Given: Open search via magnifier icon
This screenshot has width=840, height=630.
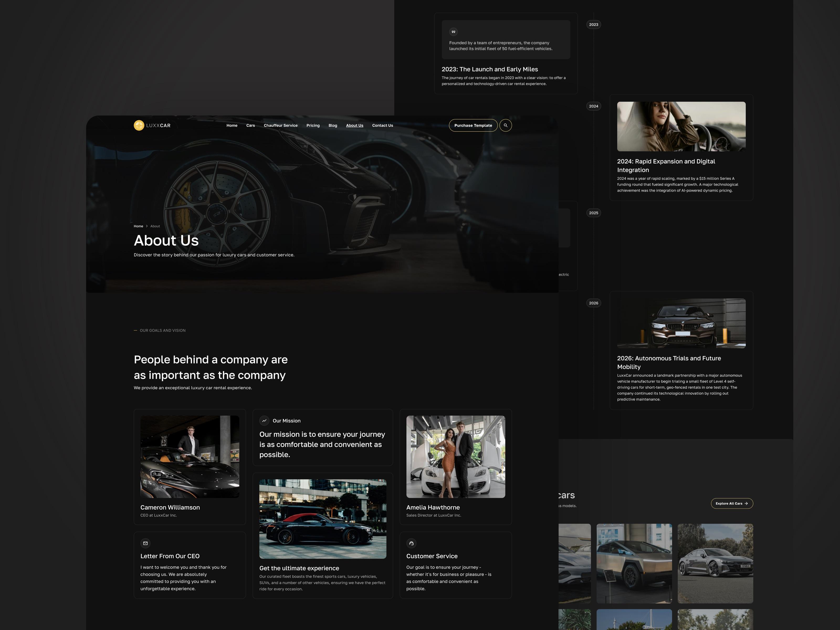Looking at the screenshot, I should [x=505, y=125].
